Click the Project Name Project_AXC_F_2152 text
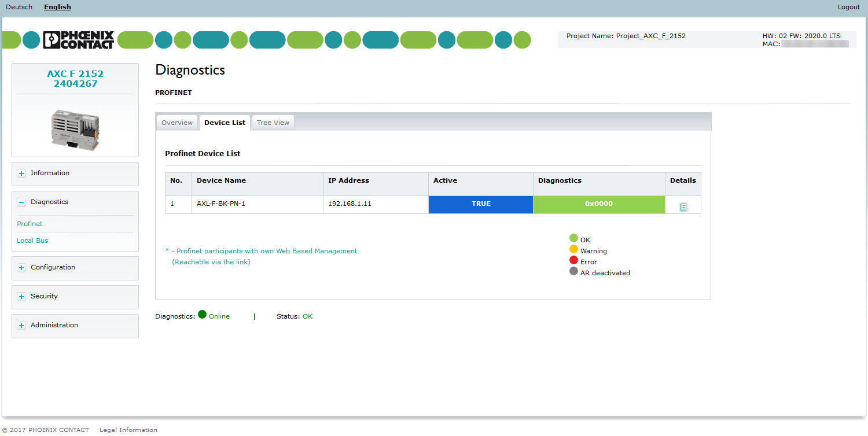Screen dimensions: 868x436 click(626, 36)
